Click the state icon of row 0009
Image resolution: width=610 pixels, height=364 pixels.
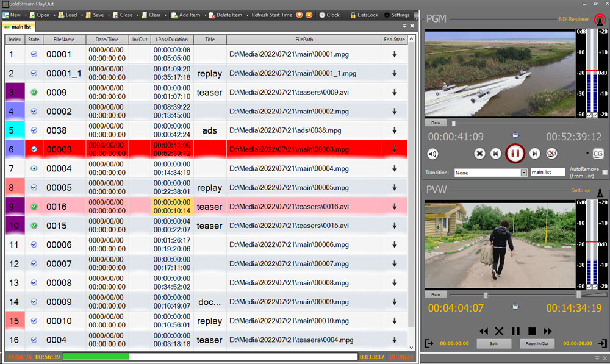[x=34, y=92]
